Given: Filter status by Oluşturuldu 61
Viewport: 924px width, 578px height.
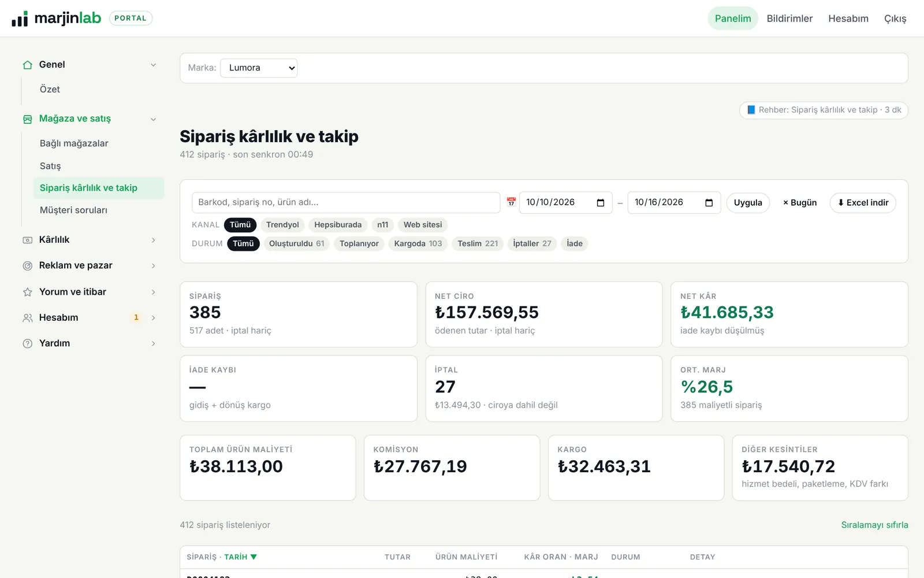Looking at the screenshot, I should [297, 244].
